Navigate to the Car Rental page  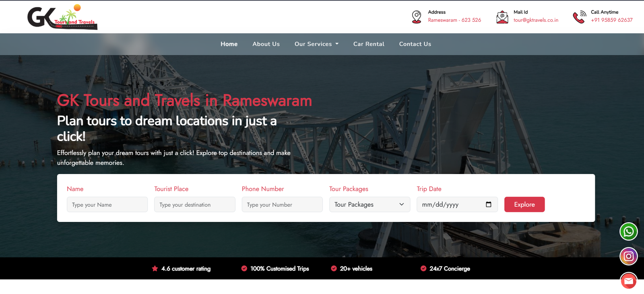(x=369, y=44)
